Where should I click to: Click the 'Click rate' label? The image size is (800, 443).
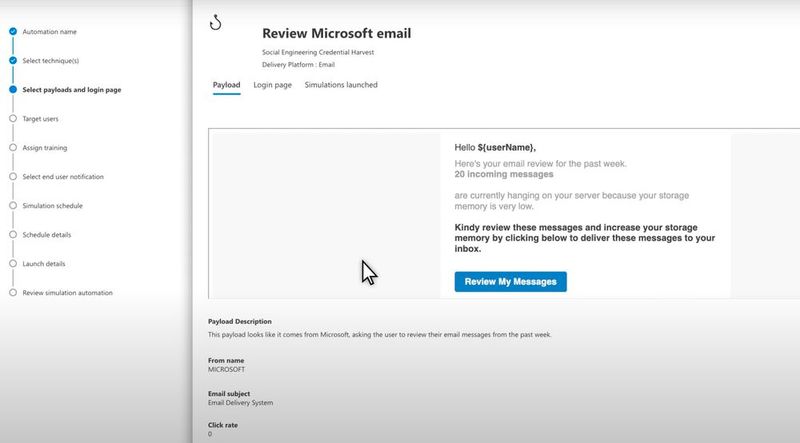[x=223, y=425]
